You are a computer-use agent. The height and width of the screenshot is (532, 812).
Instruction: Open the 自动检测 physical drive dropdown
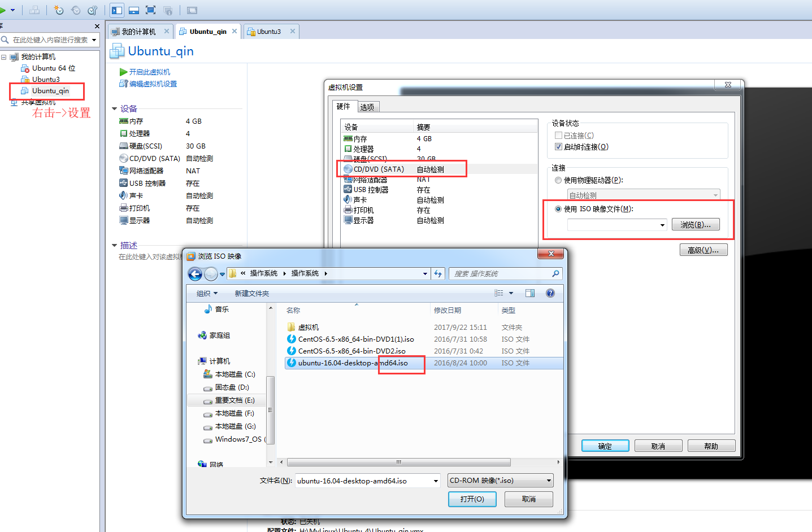(x=715, y=195)
